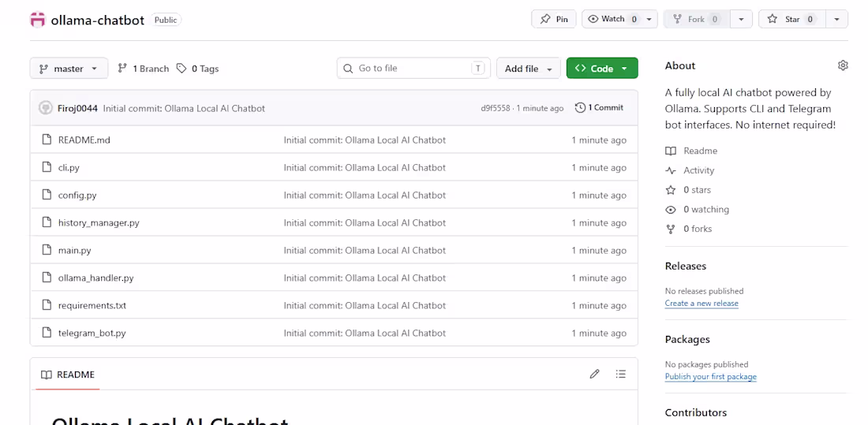Click the book icon beside Readme in About
Viewport: 868px width, 425px height.
pyautogui.click(x=671, y=151)
